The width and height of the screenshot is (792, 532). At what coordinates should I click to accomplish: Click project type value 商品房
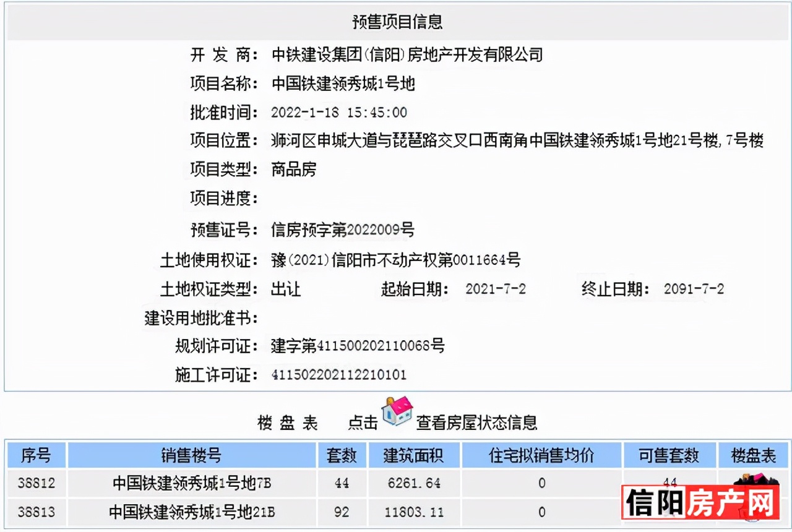(294, 169)
